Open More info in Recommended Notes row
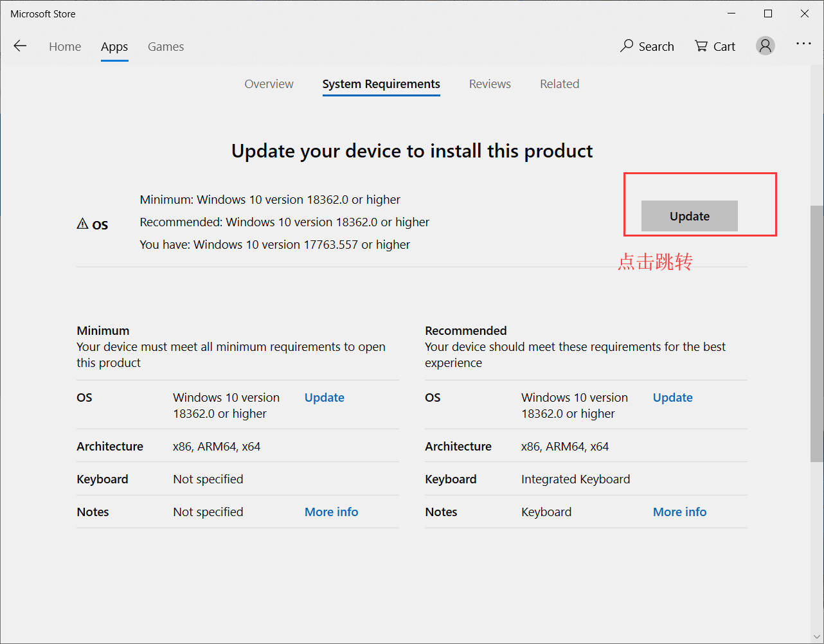Viewport: 824px width, 644px height. [679, 512]
